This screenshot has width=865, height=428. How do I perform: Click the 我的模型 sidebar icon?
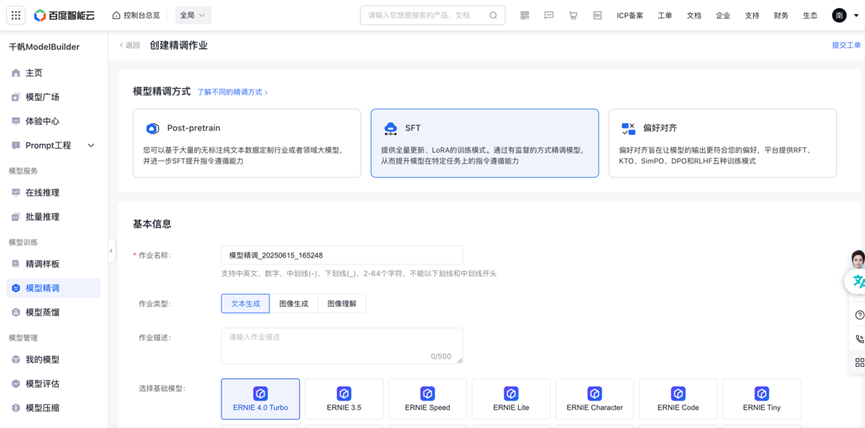click(16, 360)
